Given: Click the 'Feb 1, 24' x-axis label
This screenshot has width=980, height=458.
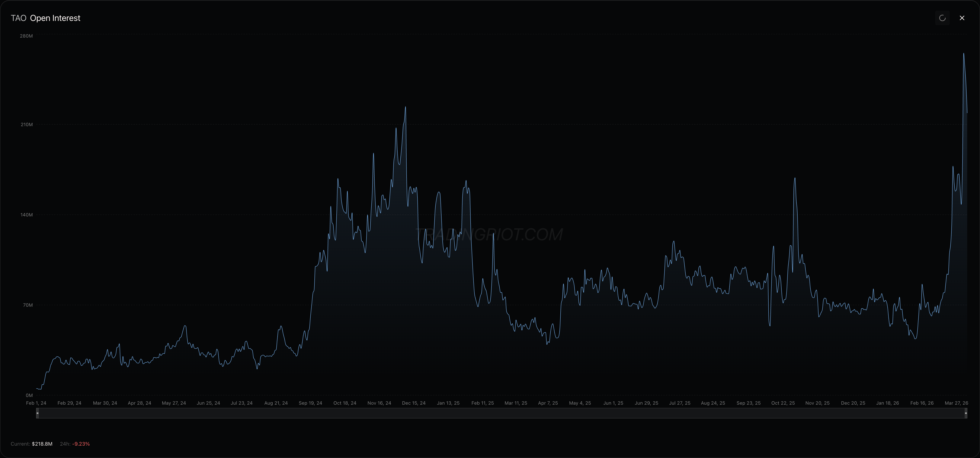Looking at the screenshot, I should (x=36, y=403).
